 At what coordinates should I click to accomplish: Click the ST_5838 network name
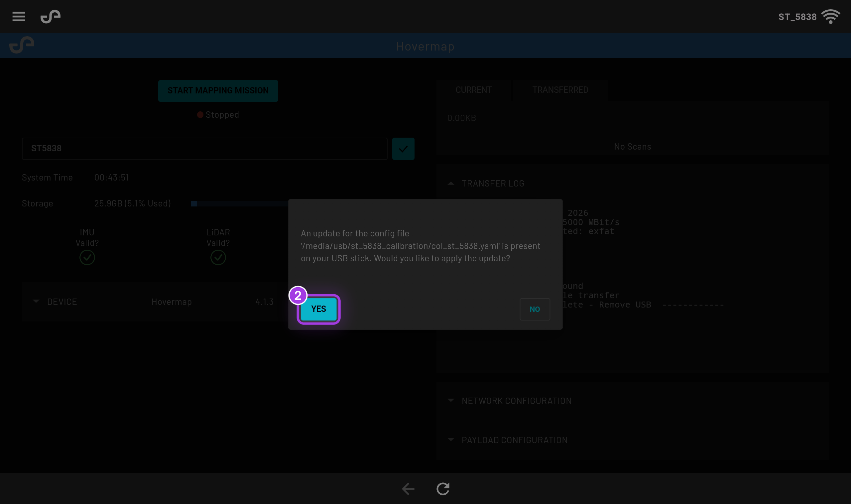click(797, 17)
